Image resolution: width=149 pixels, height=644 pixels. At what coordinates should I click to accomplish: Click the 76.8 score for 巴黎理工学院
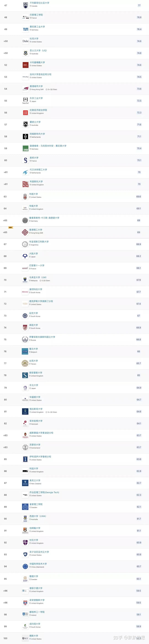coord(139,18)
